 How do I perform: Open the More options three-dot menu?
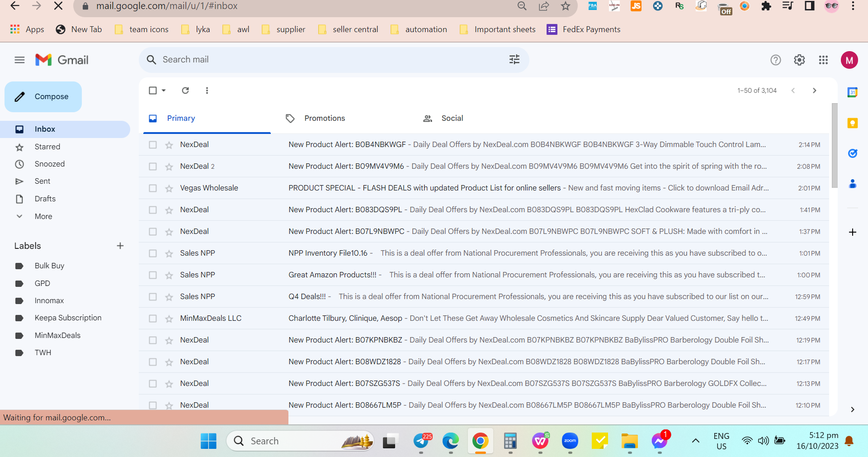pyautogui.click(x=207, y=90)
